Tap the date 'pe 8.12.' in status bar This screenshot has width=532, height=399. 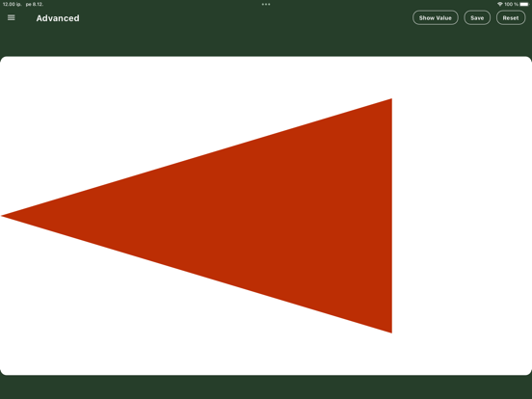(35, 5)
